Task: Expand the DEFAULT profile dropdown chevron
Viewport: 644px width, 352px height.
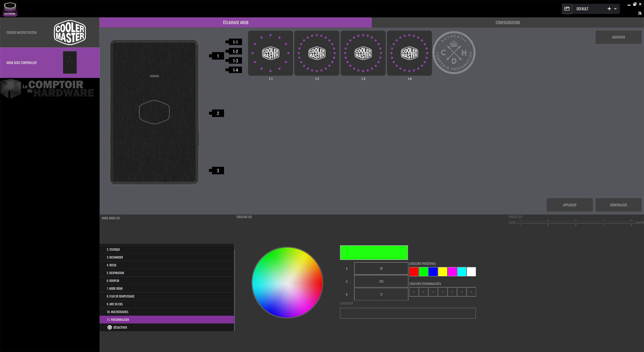Action: click(615, 9)
